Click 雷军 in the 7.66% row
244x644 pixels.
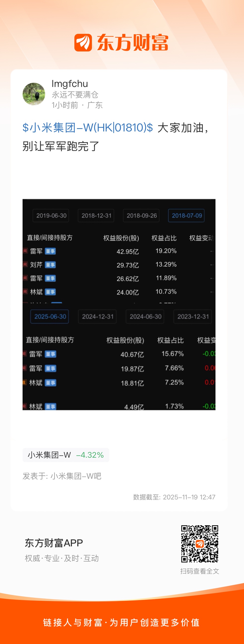[36, 368]
